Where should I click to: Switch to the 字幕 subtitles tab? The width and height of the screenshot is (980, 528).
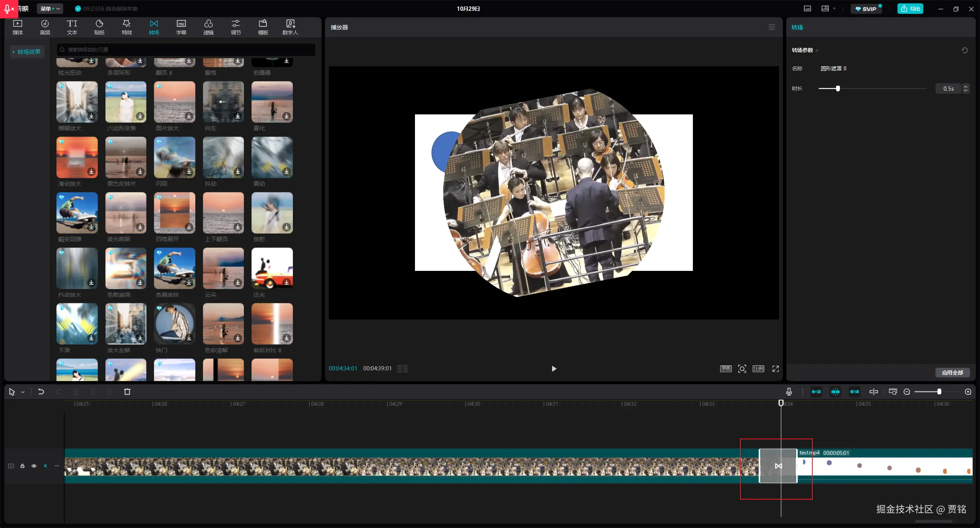[x=181, y=27]
